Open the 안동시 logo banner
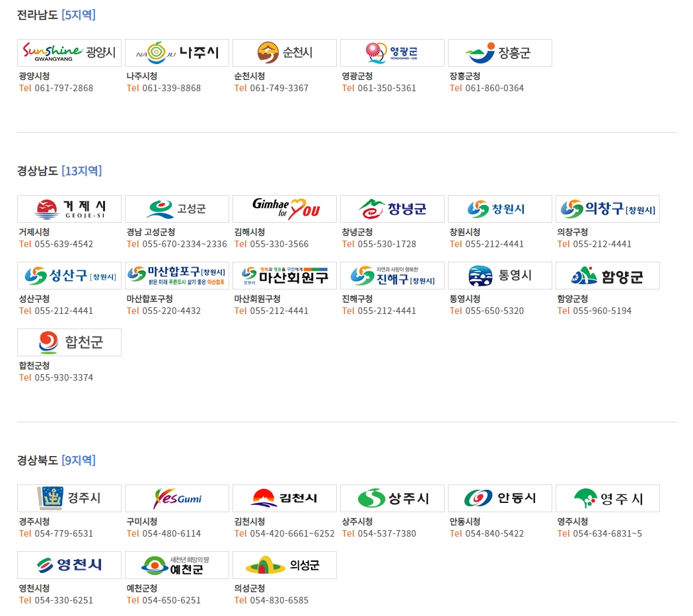This screenshot has height=616, width=693. pos(500,498)
